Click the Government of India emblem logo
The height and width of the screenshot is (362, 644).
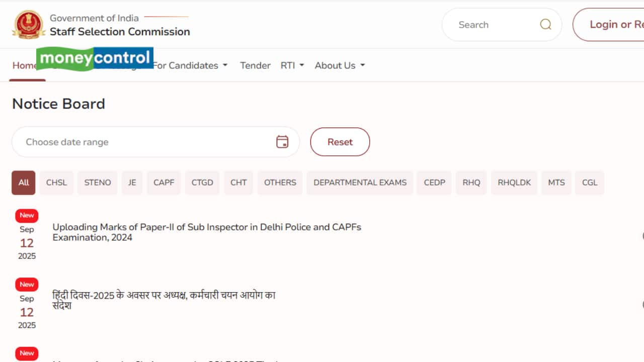click(28, 25)
